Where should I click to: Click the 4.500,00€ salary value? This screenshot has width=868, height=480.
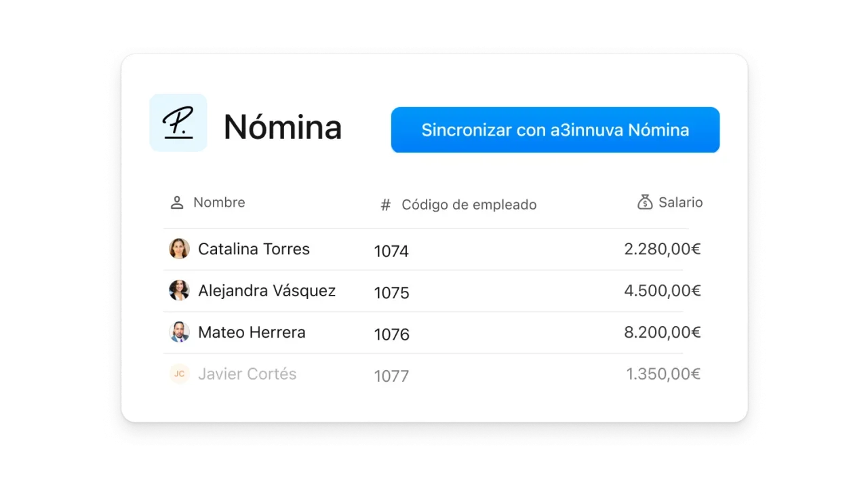(662, 291)
